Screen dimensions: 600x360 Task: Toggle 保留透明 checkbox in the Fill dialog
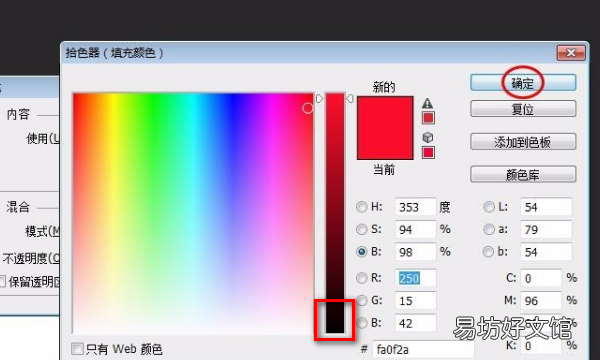point(2,282)
